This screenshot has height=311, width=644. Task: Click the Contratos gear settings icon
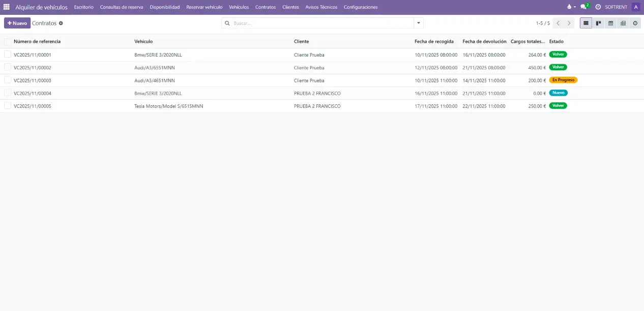coord(61,23)
